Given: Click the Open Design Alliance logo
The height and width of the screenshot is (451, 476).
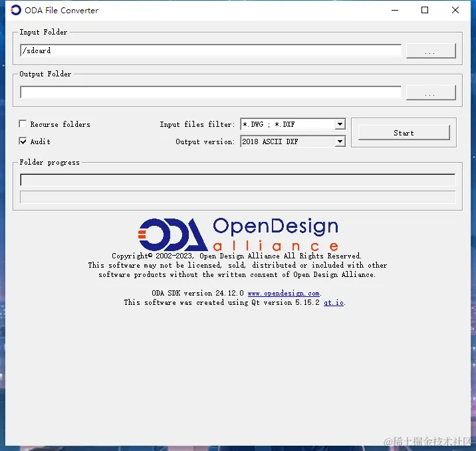Looking at the screenshot, I should (238, 234).
